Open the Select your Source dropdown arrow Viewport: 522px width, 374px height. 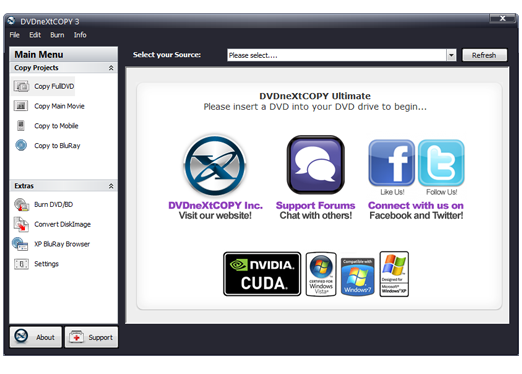[x=451, y=55]
